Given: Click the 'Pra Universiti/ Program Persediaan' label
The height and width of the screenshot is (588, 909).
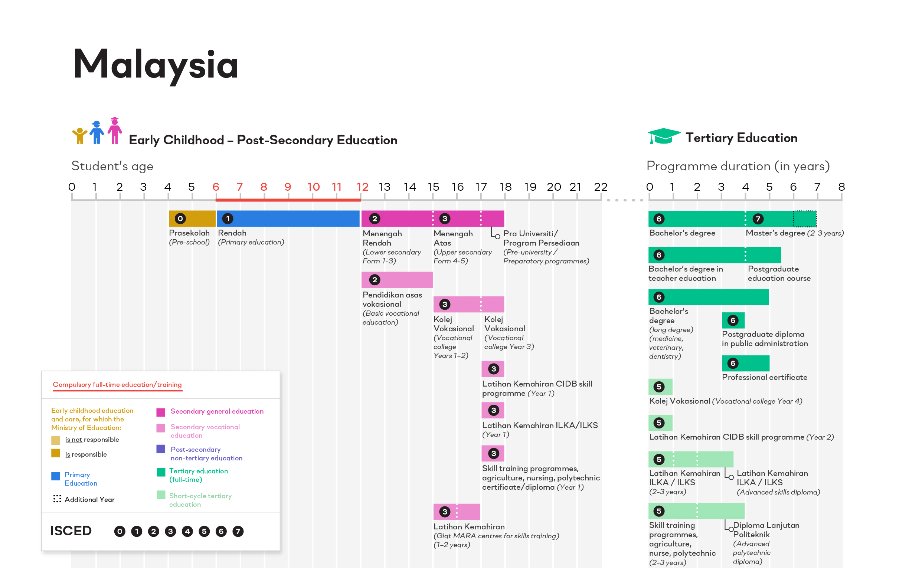Looking at the screenshot, I should (x=541, y=238).
